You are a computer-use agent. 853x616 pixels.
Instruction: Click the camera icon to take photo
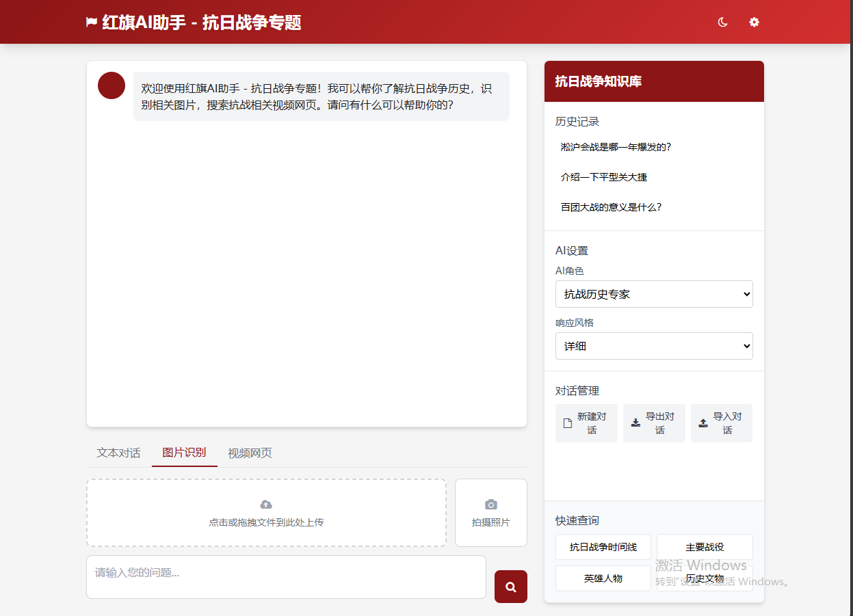[490, 505]
